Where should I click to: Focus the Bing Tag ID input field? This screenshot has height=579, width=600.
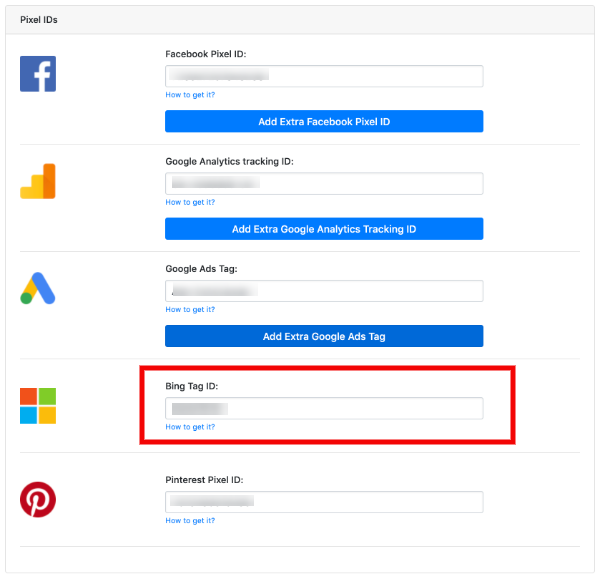[x=324, y=408]
